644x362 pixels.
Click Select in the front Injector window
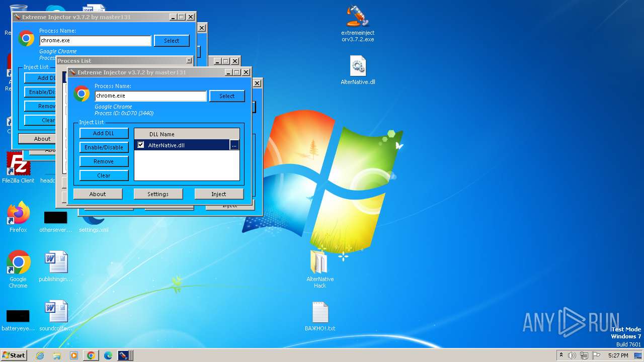click(227, 96)
